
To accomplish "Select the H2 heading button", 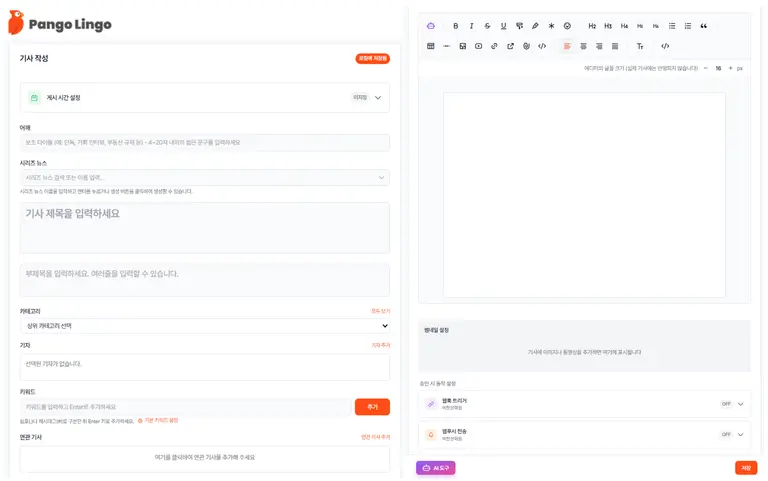I will [592, 26].
